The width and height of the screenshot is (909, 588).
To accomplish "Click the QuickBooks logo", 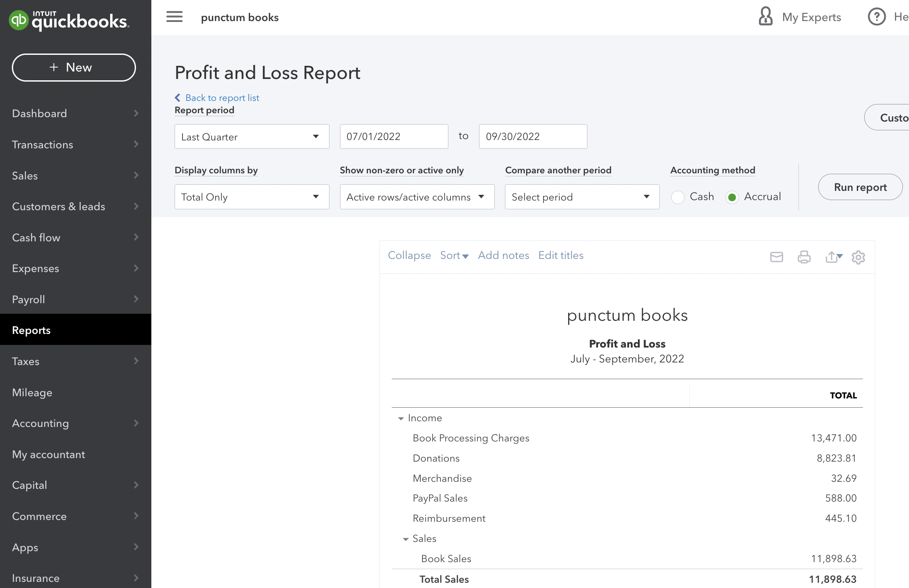I will click(x=69, y=20).
